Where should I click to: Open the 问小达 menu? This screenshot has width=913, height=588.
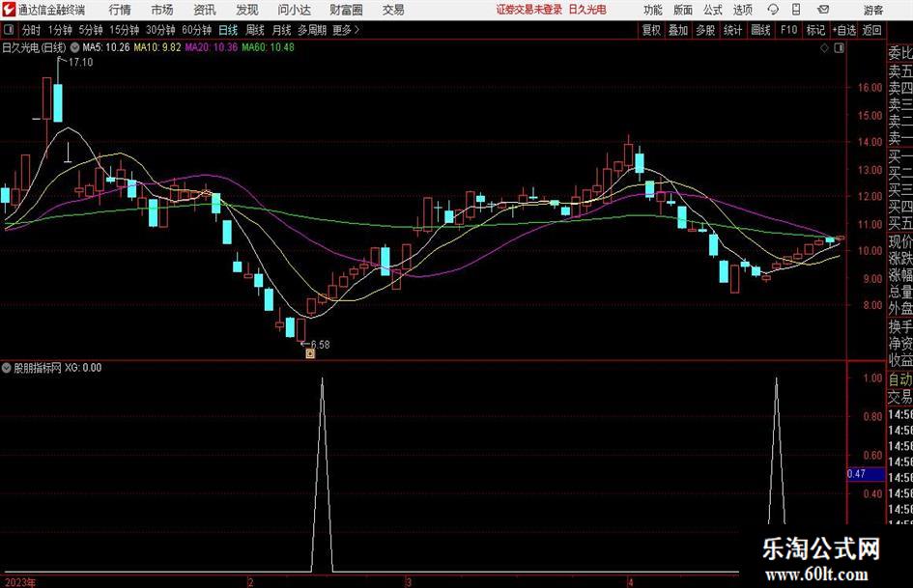(x=294, y=10)
